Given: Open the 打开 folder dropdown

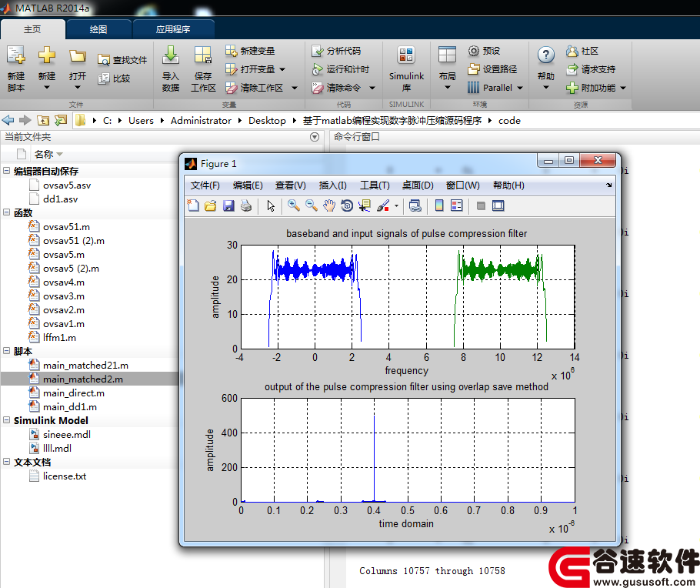Looking at the screenshot, I should click(77, 68).
